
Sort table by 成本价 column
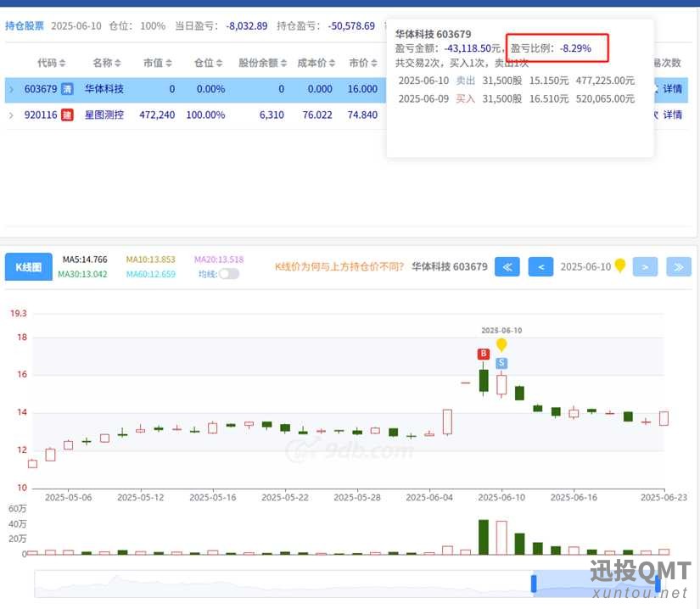pos(316,63)
